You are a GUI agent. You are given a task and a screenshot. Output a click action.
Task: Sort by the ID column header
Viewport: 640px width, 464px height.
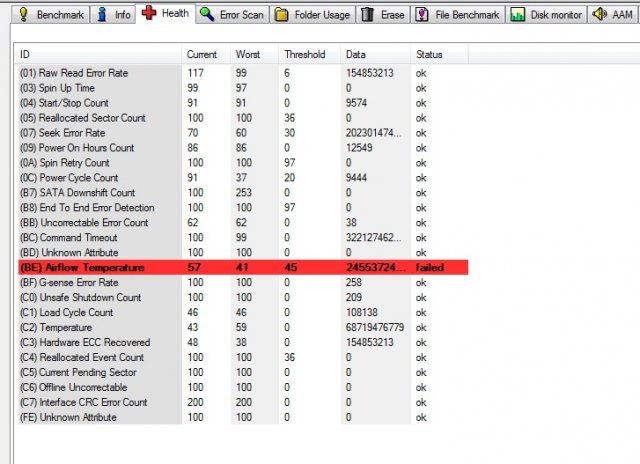(25, 53)
